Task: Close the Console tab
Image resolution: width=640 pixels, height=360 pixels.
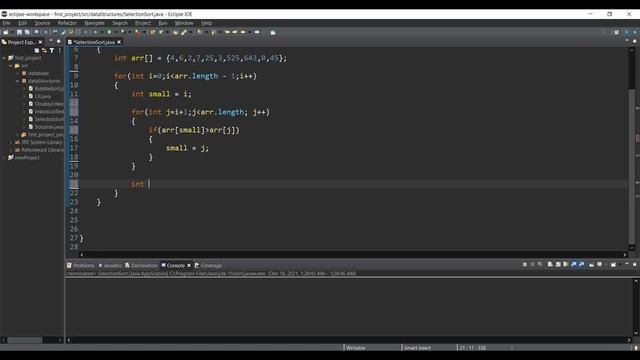Action: (189, 265)
